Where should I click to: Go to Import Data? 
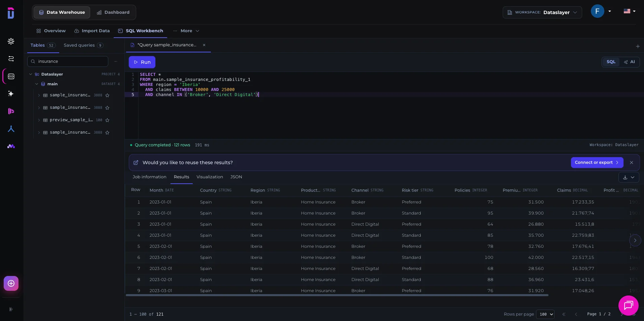click(x=92, y=31)
